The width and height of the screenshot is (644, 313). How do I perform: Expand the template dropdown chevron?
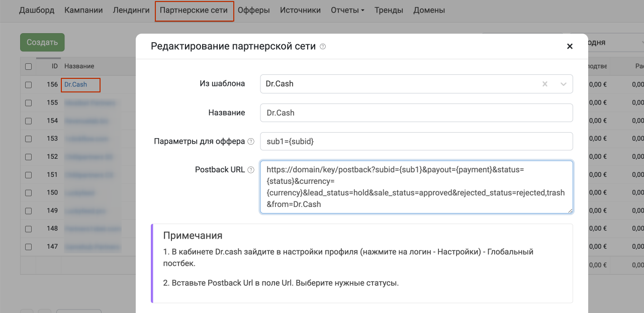tap(564, 84)
